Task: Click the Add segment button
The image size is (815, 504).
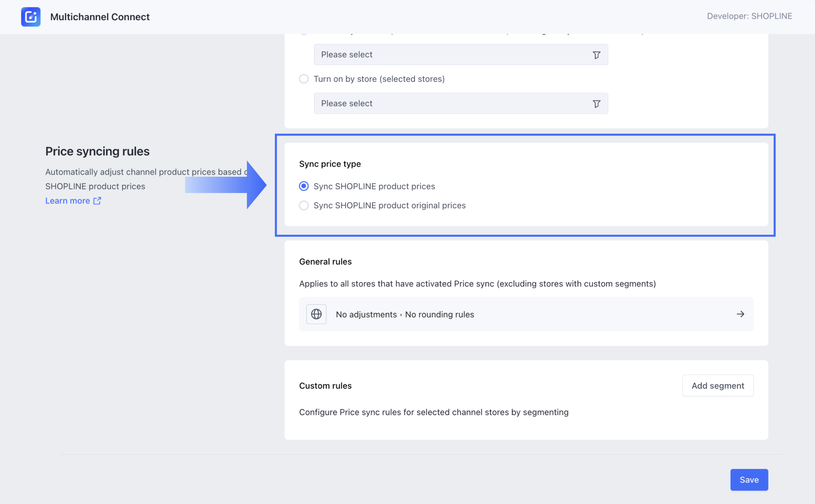Action: point(717,385)
